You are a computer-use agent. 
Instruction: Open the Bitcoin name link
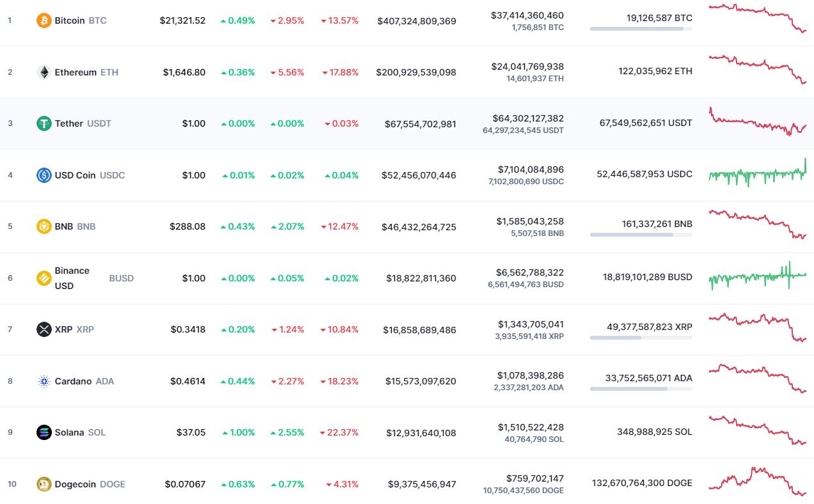(x=70, y=20)
